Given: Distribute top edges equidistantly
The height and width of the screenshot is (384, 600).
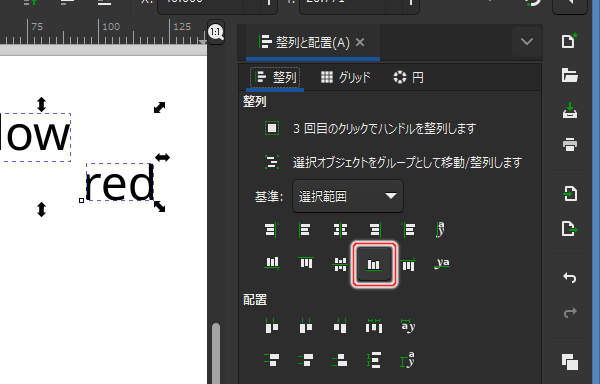Looking at the screenshot, I should point(272,360).
